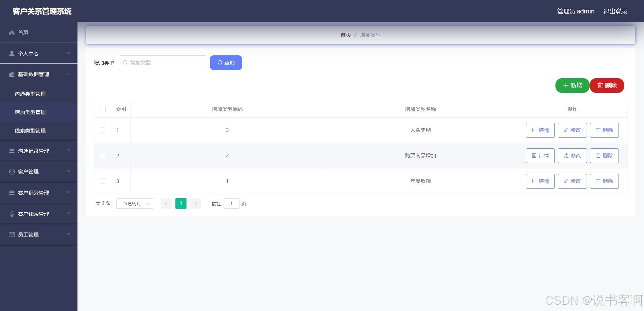Click the envelope icon beside 员工管理
Image resolution: width=644 pixels, height=311 pixels.
coord(12,235)
